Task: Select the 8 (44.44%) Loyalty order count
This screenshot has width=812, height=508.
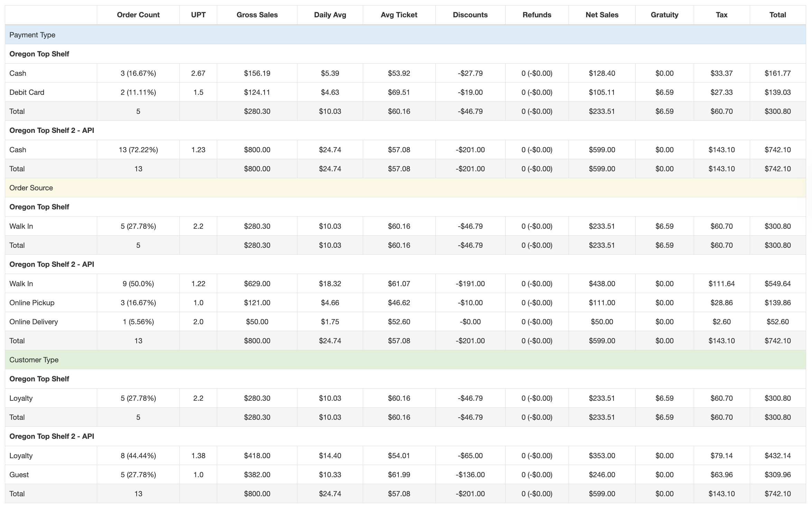Action: click(138, 455)
